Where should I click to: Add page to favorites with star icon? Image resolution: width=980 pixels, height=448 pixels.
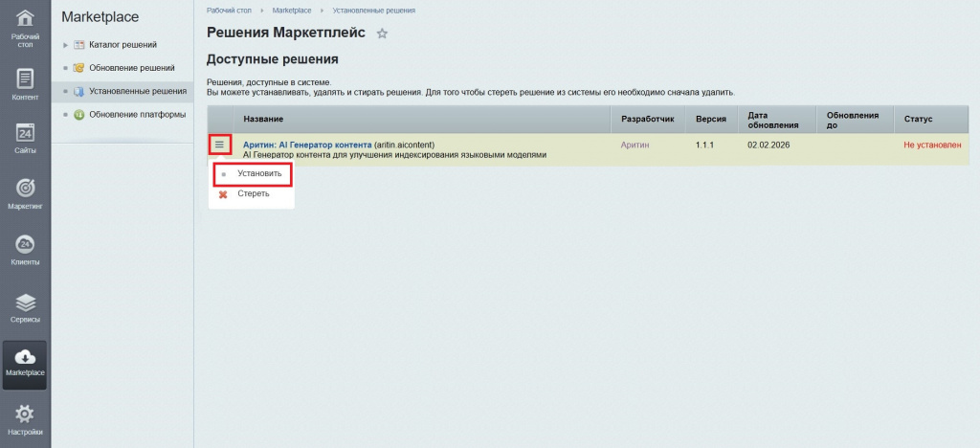click(382, 34)
